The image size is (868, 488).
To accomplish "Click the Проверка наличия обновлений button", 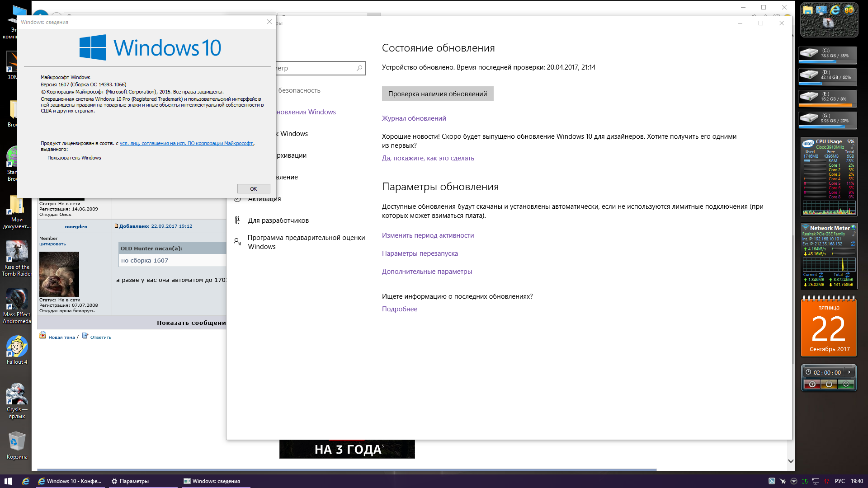I will (437, 94).
